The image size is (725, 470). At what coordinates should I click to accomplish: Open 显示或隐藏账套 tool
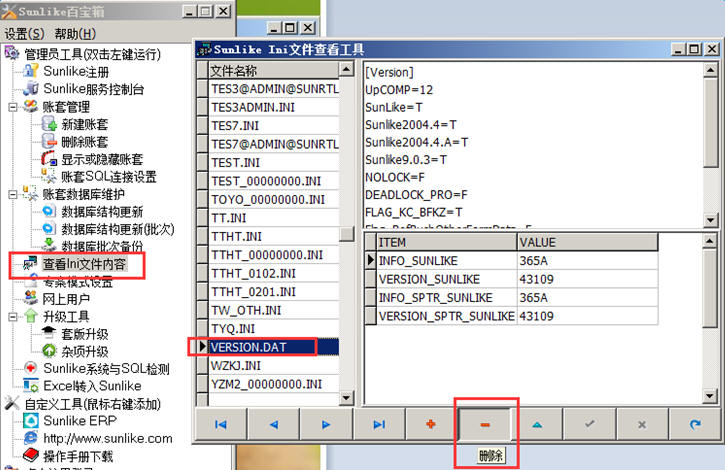click(102, 159)
